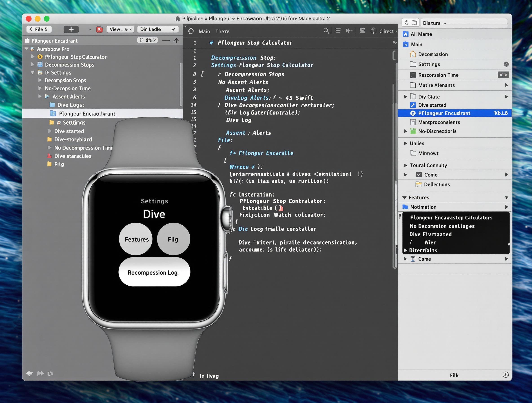Click the line-list icon in the editor toolbar
The height and width of the screenshot is (403, 532).
point(338,31)
